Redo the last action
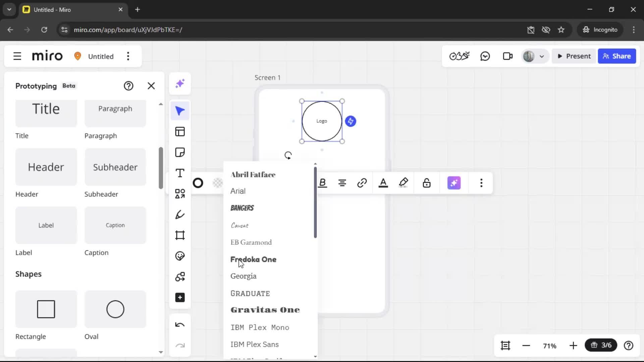Image resolution: width=644 pixels, height=362 pixels. tap(180, 345)
